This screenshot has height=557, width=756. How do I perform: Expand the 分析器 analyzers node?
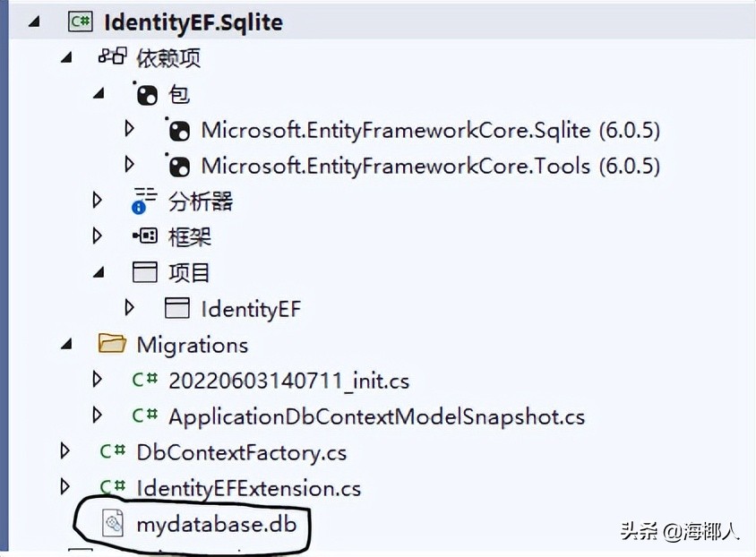tap(97, 200)
